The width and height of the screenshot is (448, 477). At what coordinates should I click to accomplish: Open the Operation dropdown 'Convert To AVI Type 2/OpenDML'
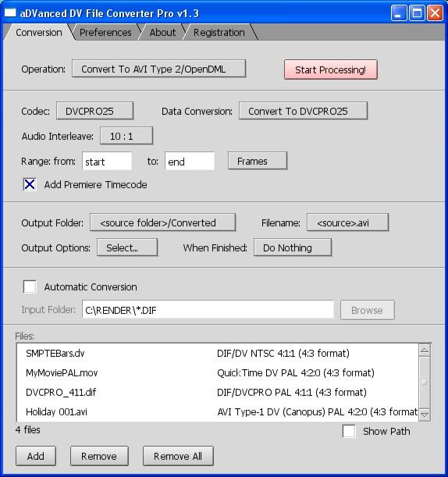[158, 69]
